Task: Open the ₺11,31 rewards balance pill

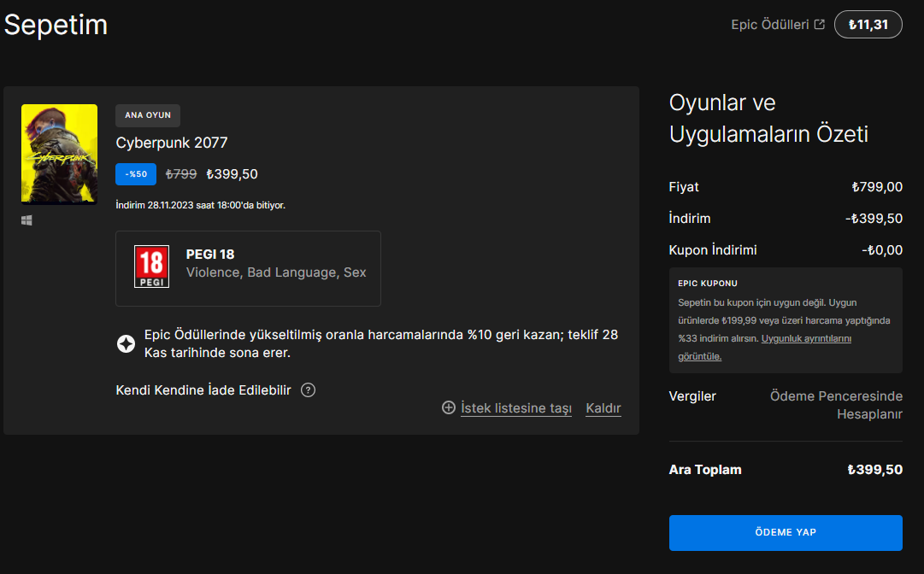Action: [x=868, y=25]
